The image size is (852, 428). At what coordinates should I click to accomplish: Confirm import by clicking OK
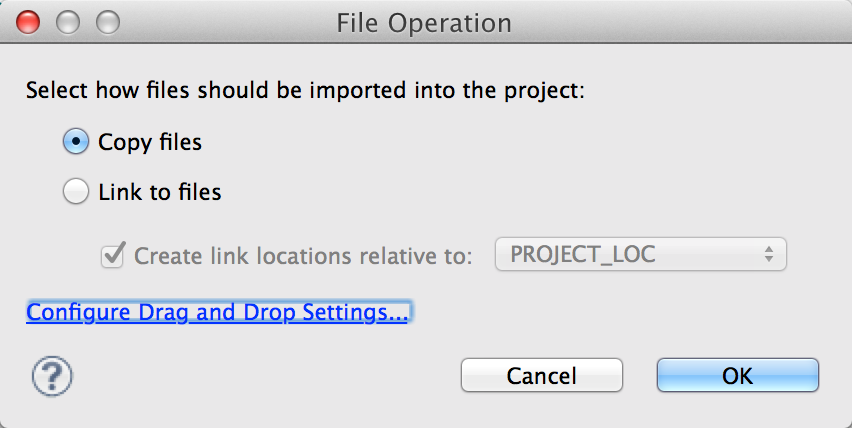coord(737,375)
